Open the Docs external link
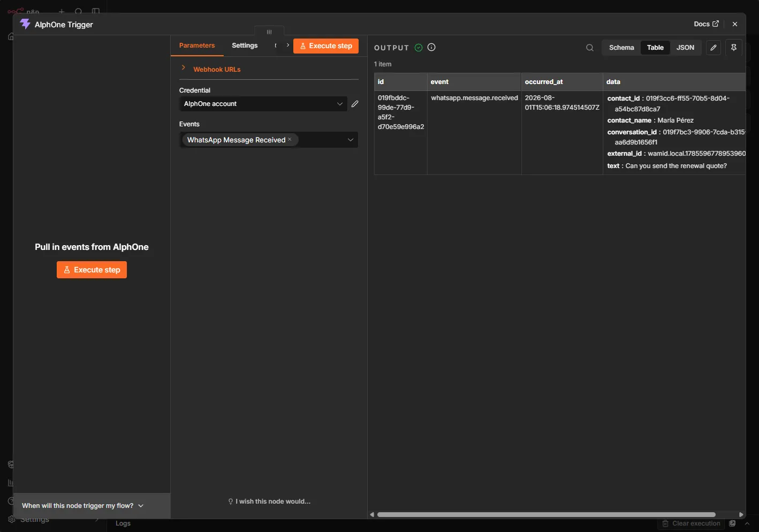759x532 pixels. tap(706, 24)
